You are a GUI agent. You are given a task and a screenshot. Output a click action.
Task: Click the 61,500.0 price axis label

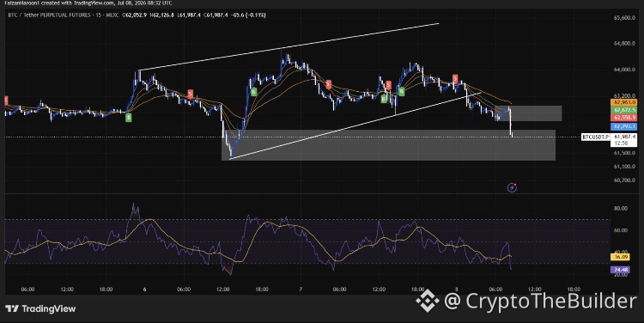624,153
